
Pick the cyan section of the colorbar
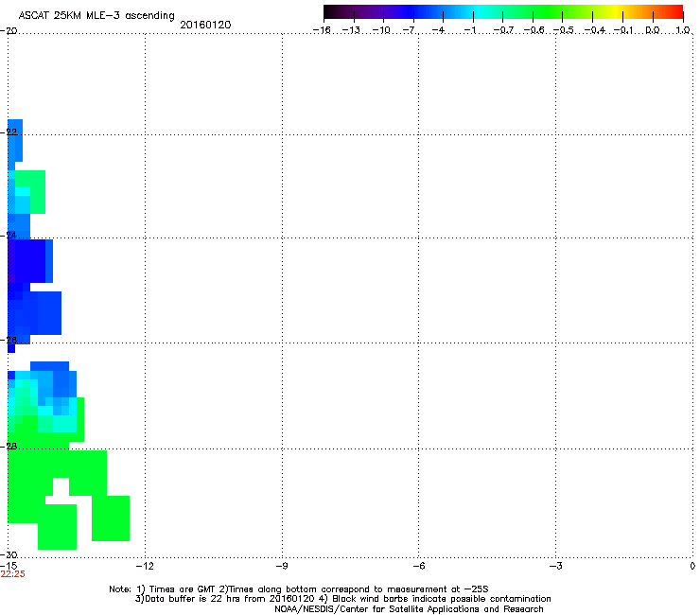pos(478,12)
